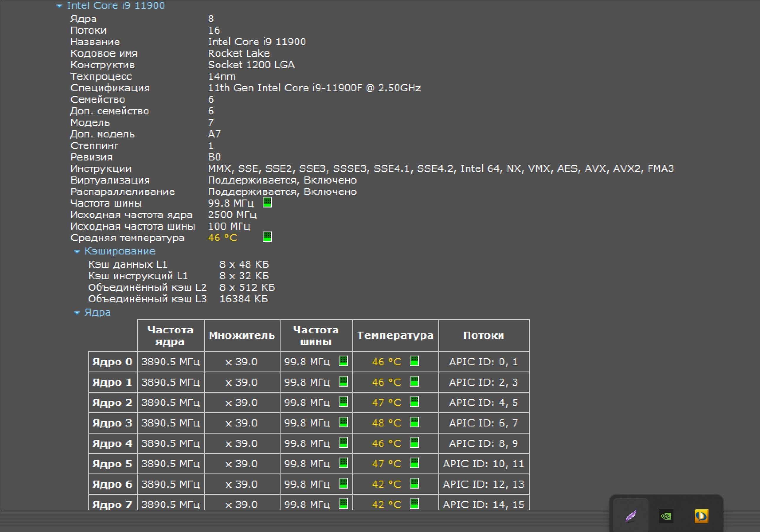This screenshot has height=532, width=760.
Task: Click the APIC ID: 10, 11 cell
Action: pos(483,464)
